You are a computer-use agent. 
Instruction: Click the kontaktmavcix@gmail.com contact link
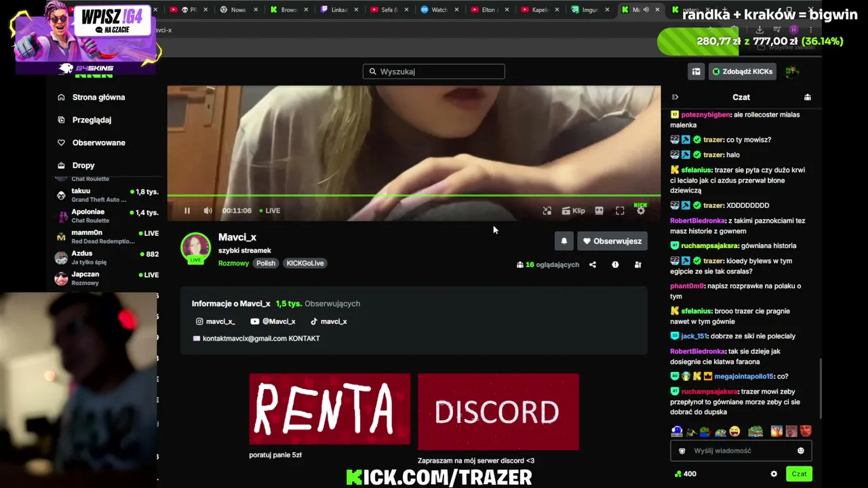256,338
